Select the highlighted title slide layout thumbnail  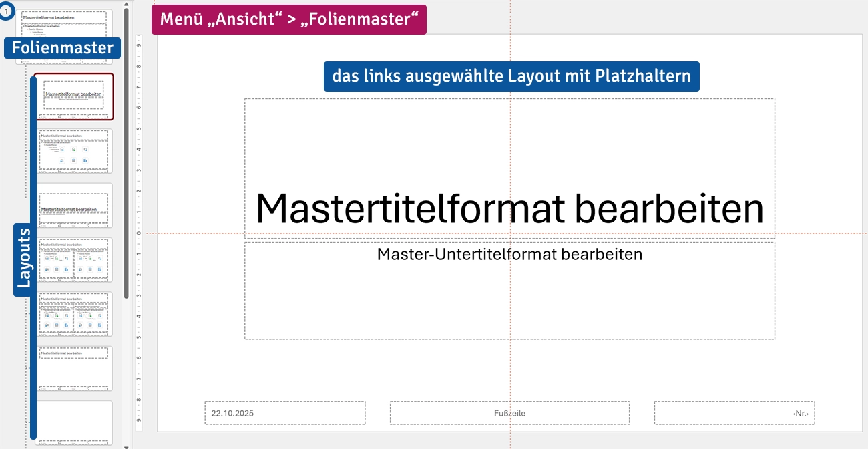pos(73,96)
